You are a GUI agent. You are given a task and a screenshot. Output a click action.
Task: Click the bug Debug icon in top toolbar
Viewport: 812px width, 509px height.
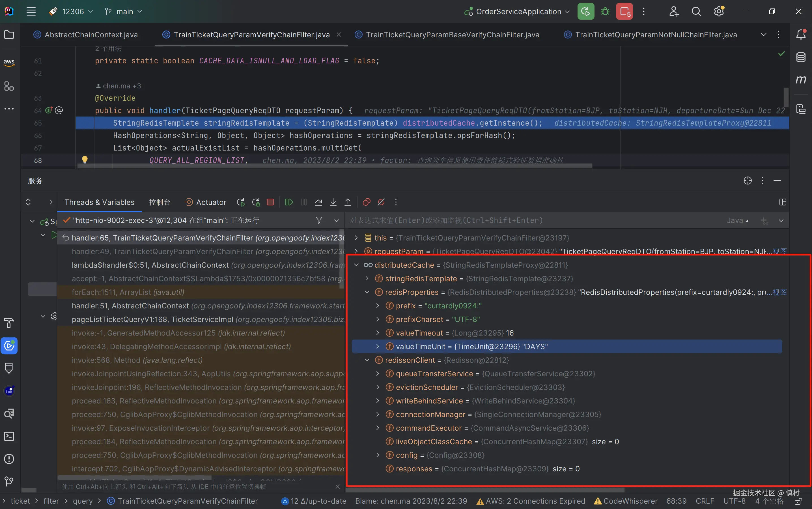[605, 11]
